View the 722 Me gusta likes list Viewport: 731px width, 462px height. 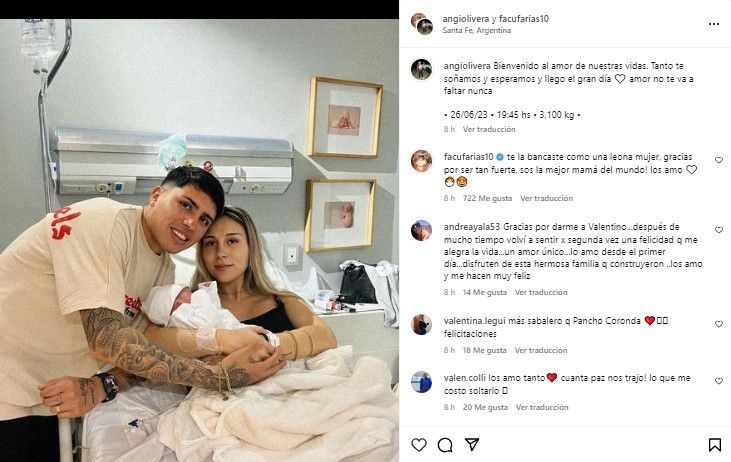487,198
